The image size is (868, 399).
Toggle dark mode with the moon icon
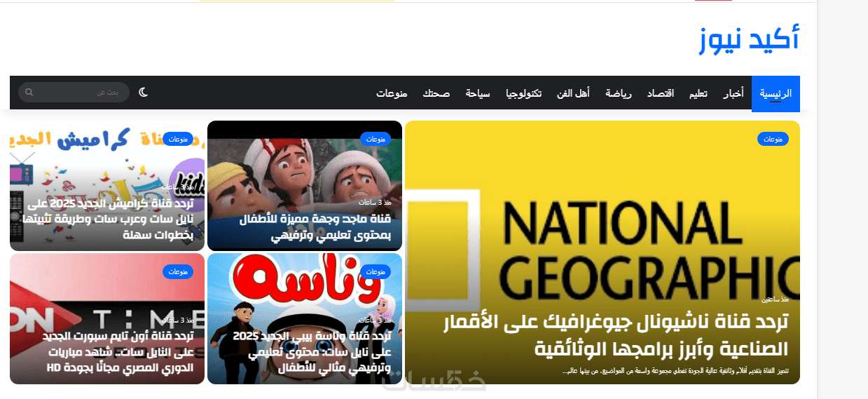click(144, 92)
